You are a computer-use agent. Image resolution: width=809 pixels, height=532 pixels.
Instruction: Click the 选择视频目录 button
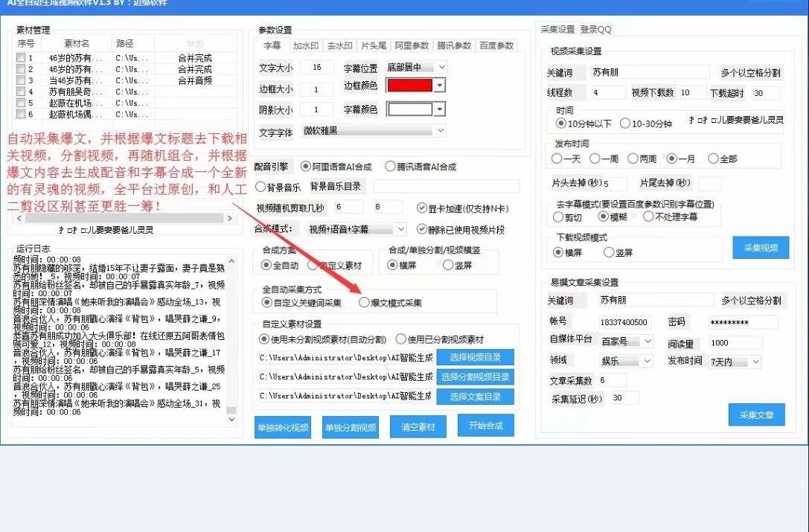(x=475, y=357)
